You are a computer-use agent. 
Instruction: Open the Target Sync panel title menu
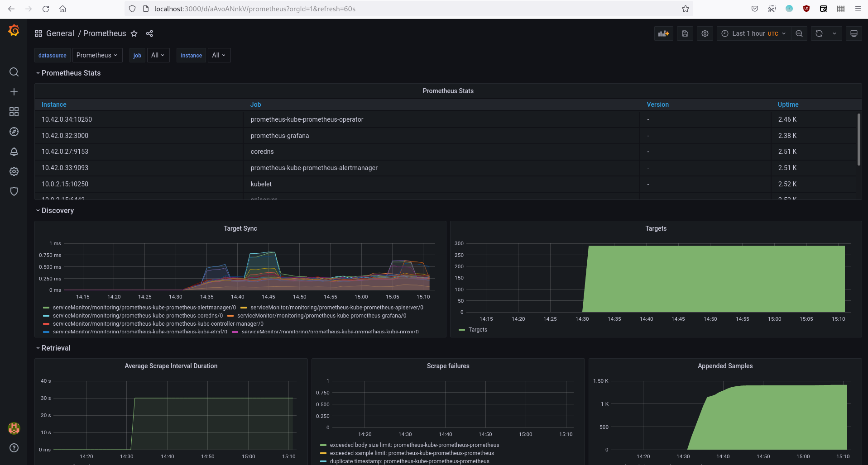point(240,228)
